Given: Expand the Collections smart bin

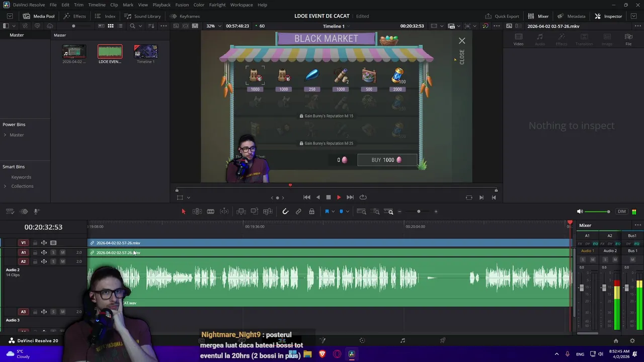Looking at the screenshot, I should (x=5, y=186).
